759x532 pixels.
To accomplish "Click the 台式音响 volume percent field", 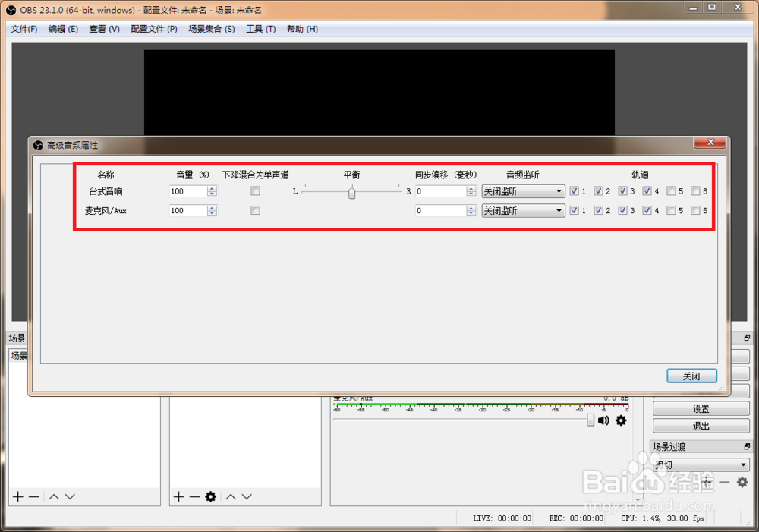I will pyautogui.click(x=188, y=191).
